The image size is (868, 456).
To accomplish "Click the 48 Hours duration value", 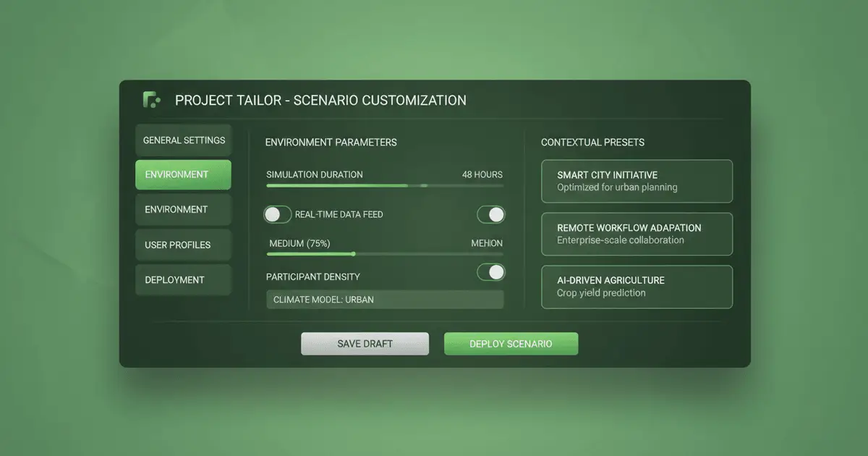I will coord(482,174).
